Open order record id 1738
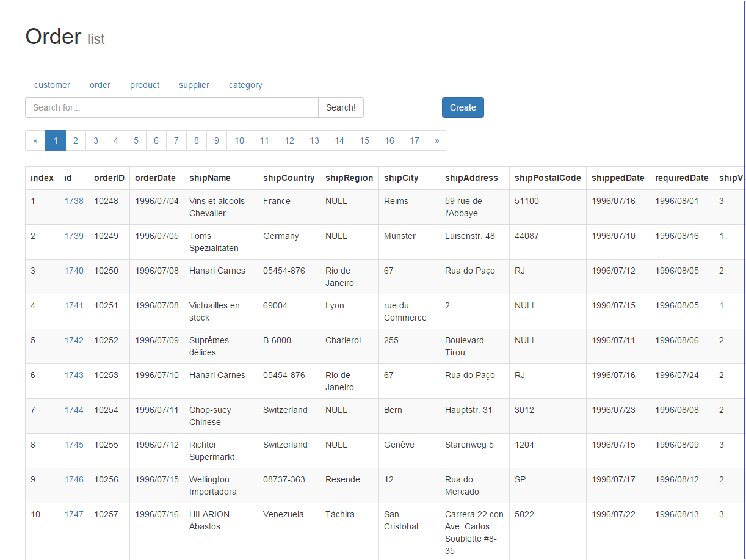This screenshot has height=560, width=746. pos(74,201)
